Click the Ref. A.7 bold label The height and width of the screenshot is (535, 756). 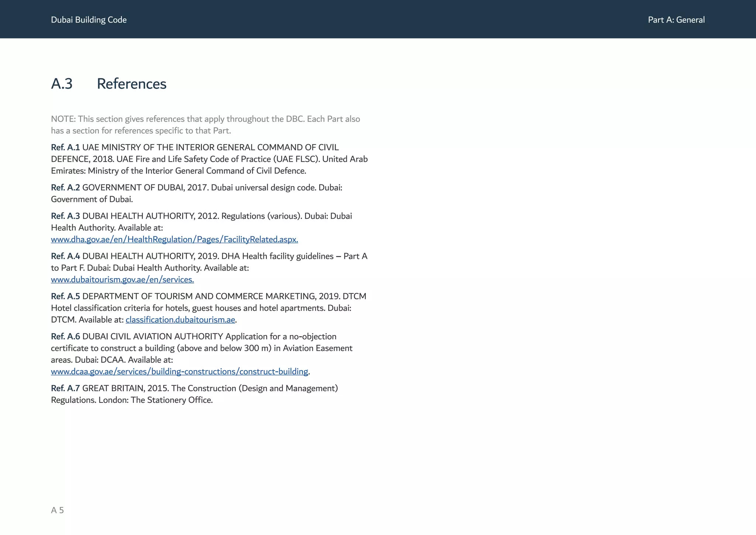coord(65,388)
